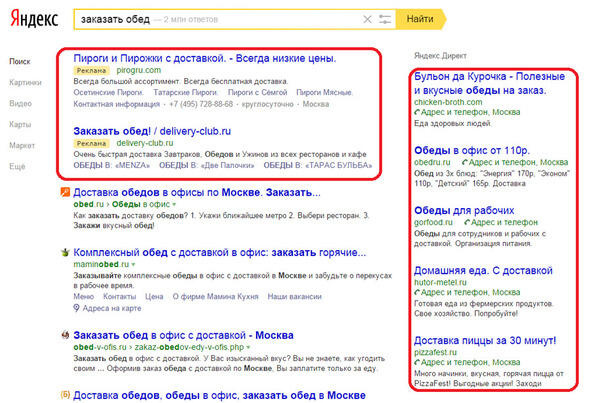Open obedru.ru URL
Viewport: 591px width, 403px height.
(x=432, y=162)
